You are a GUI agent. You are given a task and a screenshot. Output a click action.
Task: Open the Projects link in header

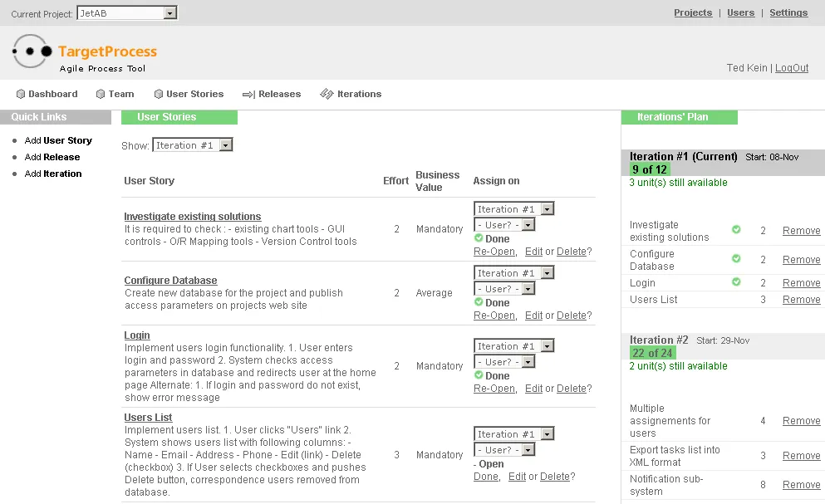(693, 12)
